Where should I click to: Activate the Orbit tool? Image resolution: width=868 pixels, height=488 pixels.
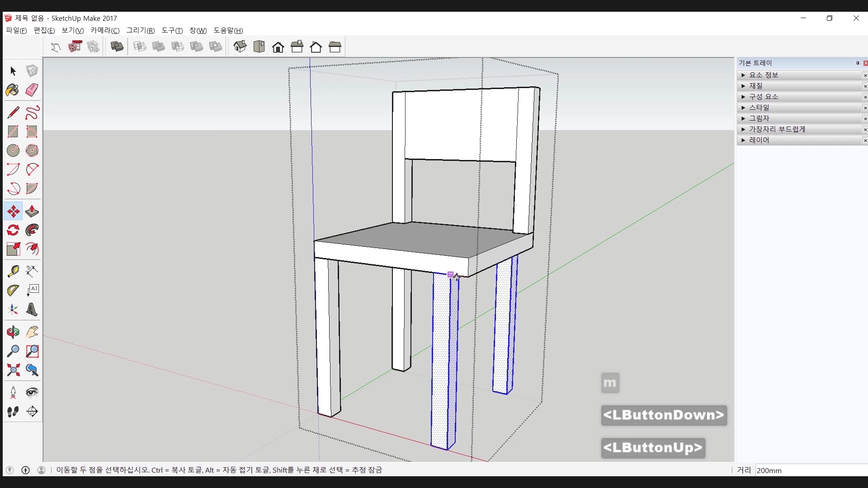13,333
